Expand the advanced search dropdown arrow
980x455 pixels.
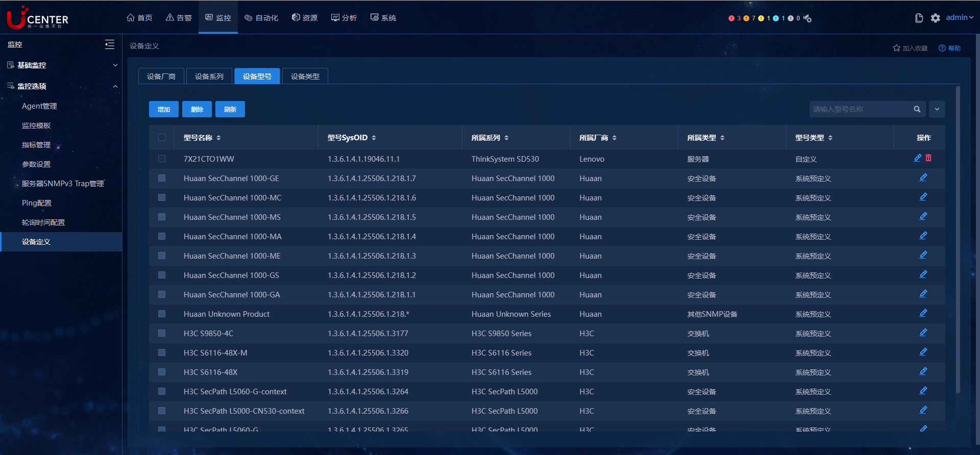[x=937, y=109]
